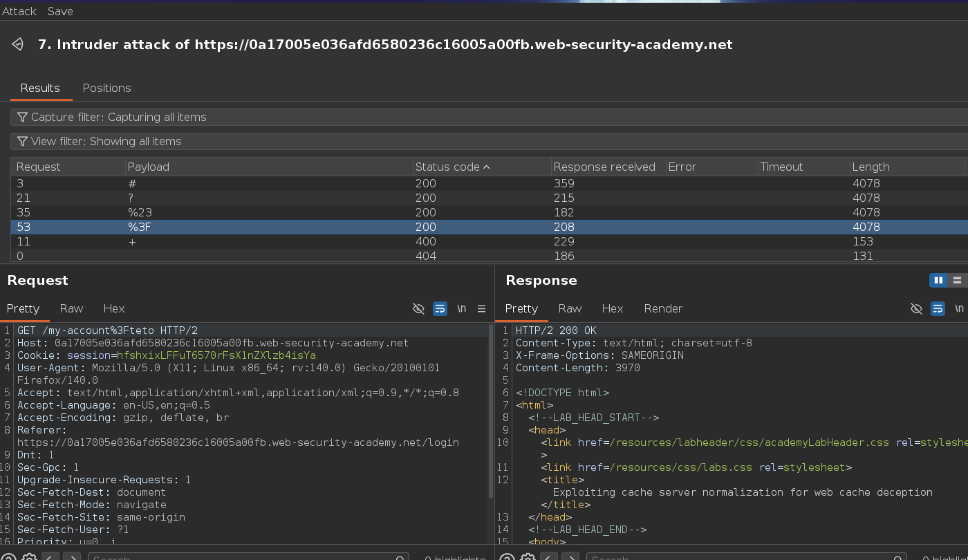This screenshot has width=968, height=560.
Task: Sort results by the Length column header
Action: click(907, 167)
